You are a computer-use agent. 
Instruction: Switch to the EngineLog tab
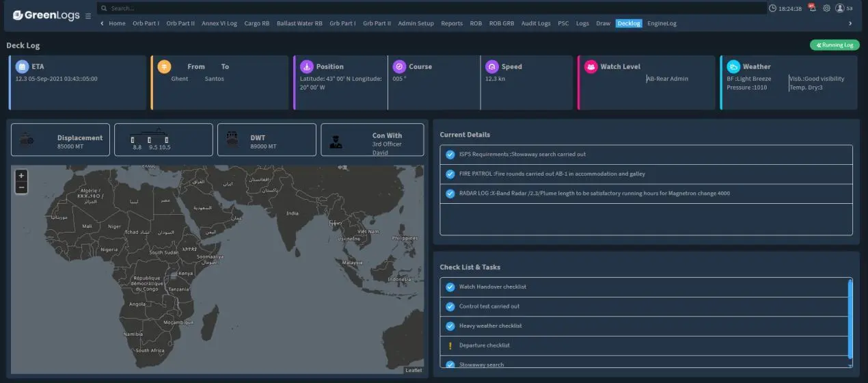point(662,23)
